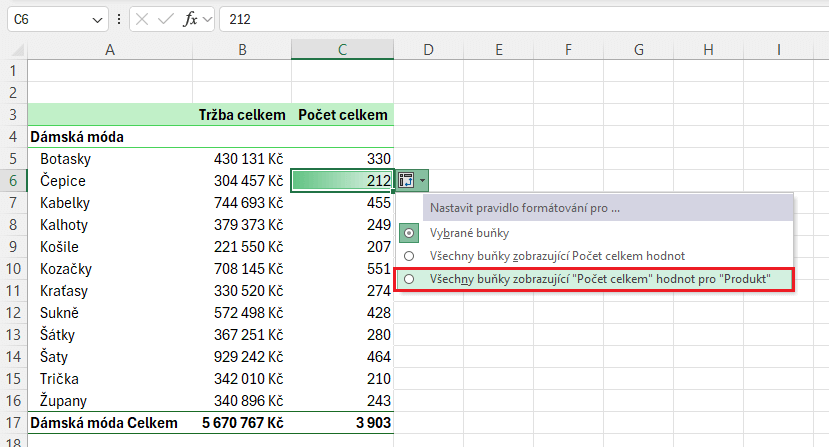Click the formula bar options dots icon
The width and height of the screenshot is (829, 447).
[x=120, y=20]
